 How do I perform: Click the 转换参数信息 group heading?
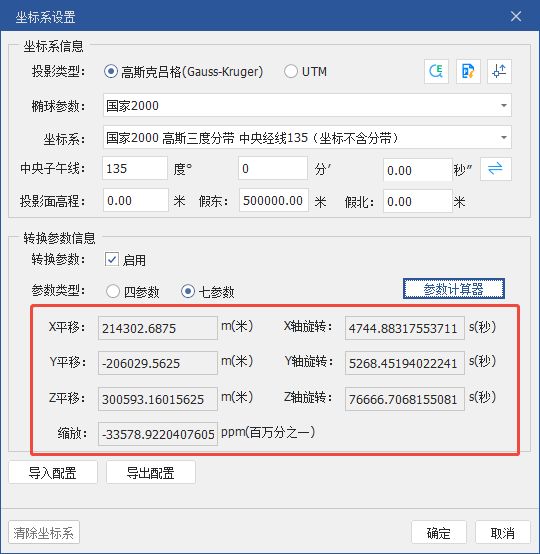click(59, 238)
